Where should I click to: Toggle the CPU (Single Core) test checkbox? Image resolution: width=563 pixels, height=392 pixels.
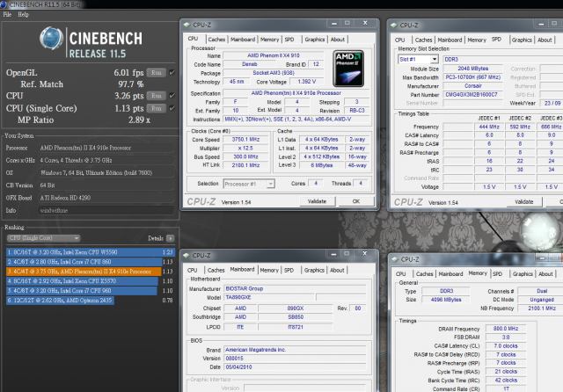click(x=172, y=108)
